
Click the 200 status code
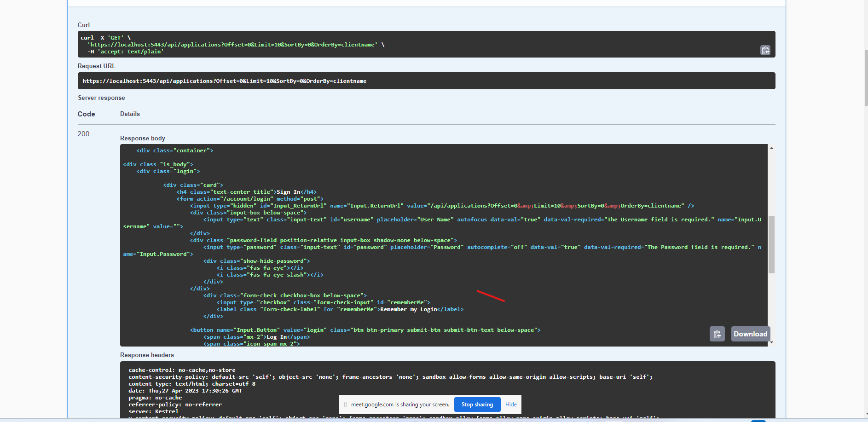click(x=83, y=134)
